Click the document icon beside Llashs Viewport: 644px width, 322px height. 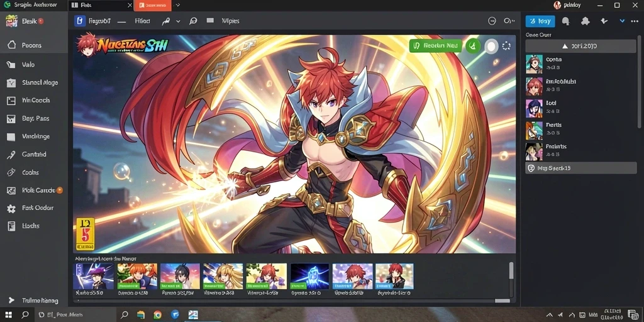11,226
